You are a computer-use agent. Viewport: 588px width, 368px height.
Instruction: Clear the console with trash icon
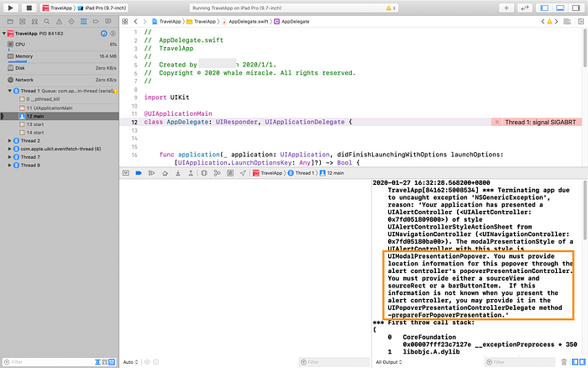(564, 362)
